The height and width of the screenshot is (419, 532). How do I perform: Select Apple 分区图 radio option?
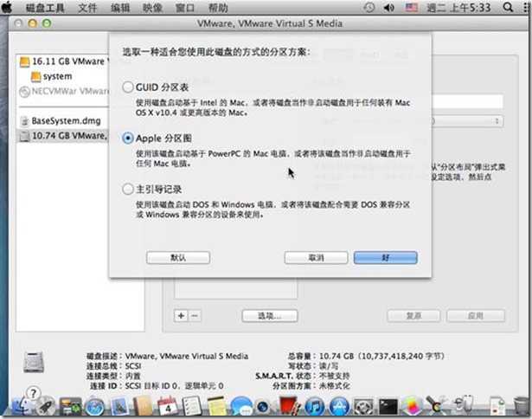(x=127, y=139)
